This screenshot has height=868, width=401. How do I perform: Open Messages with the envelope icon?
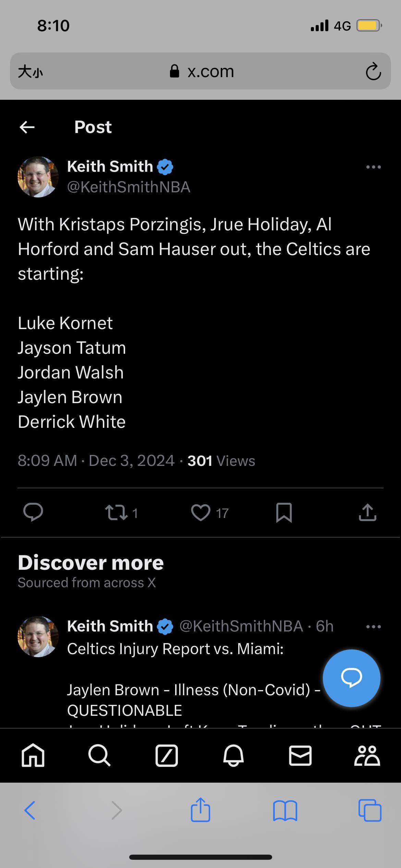pos(300,756)
